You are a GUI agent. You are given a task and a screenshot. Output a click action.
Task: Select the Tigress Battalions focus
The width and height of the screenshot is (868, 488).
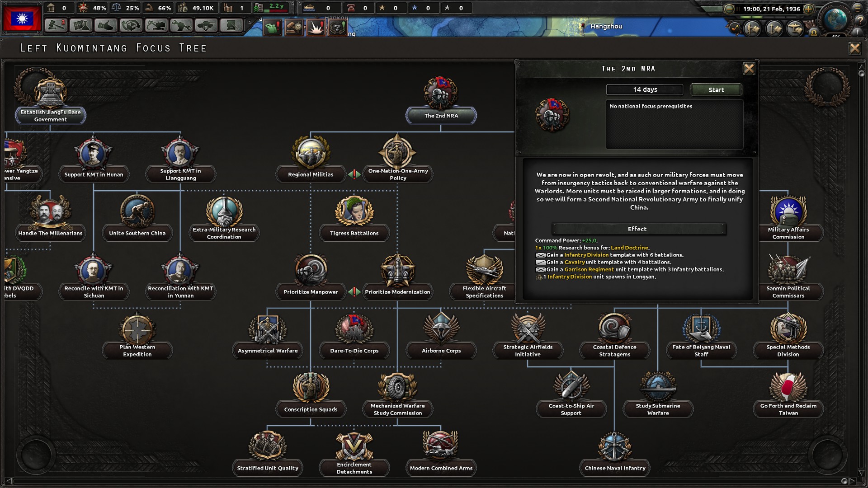354,218
